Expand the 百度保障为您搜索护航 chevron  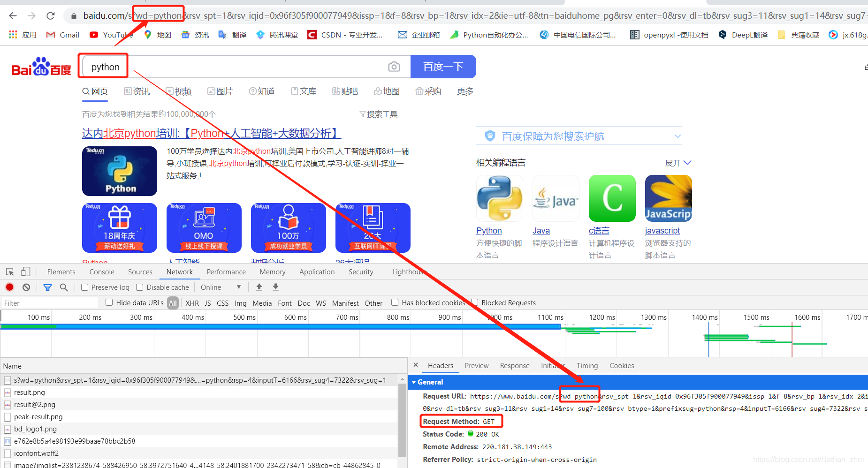pyautogui.click(x=678, y=136)
